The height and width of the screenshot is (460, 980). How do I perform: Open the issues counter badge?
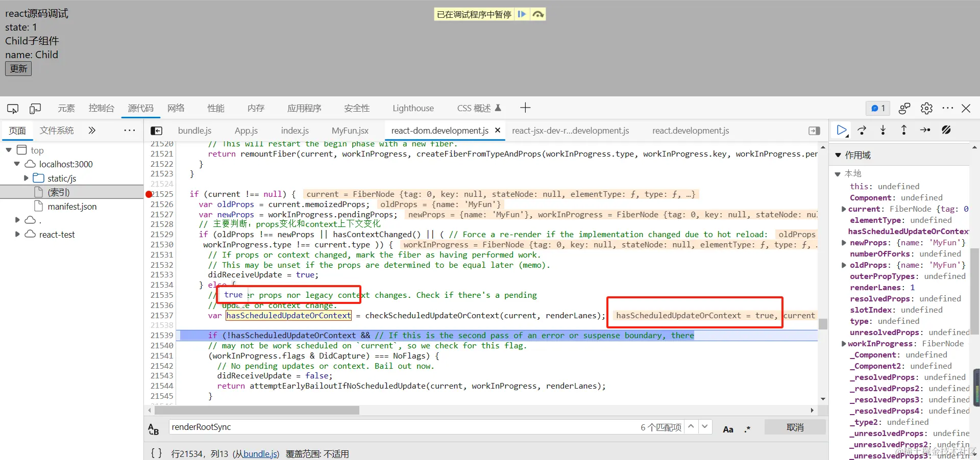pyautogui.click(x=878, y=108)
